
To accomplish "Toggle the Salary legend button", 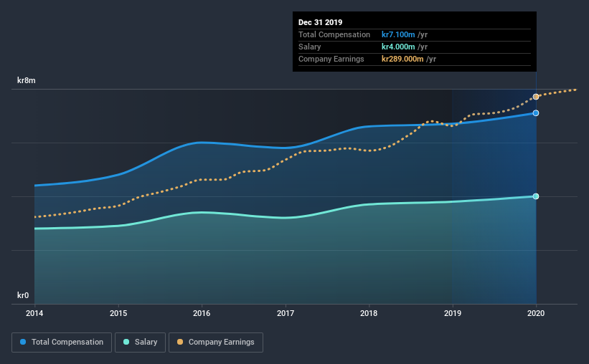I will coord(140,343).
